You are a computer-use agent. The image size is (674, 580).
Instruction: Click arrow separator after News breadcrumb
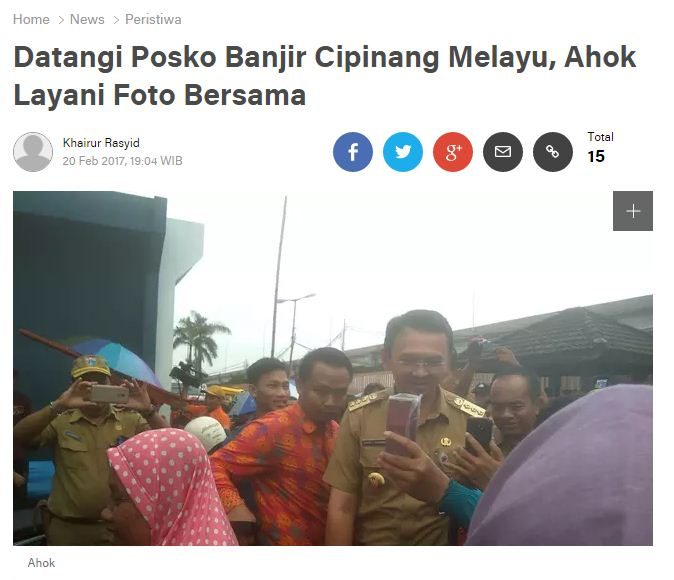(x=116, y=20)
